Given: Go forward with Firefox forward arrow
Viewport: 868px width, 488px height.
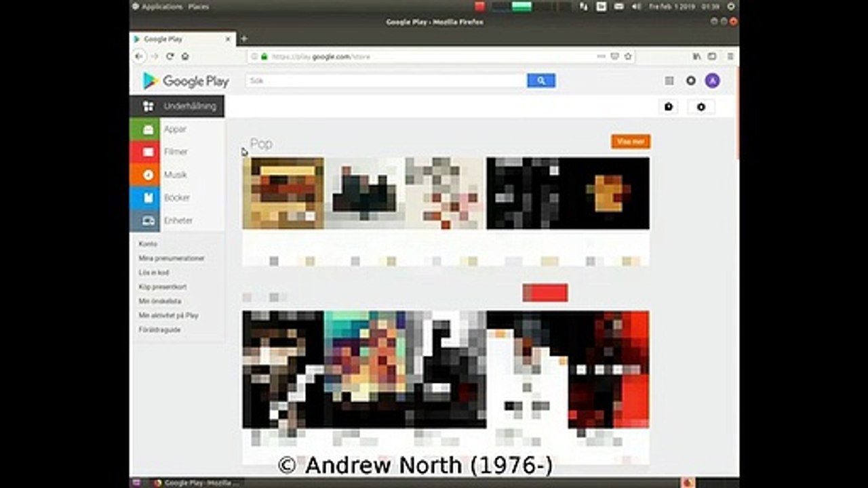Looking at the screenshot, I should [155, 57].
